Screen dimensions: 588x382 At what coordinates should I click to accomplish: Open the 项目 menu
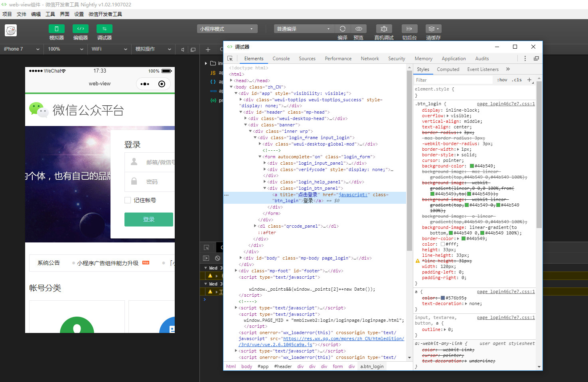point(7,14)
